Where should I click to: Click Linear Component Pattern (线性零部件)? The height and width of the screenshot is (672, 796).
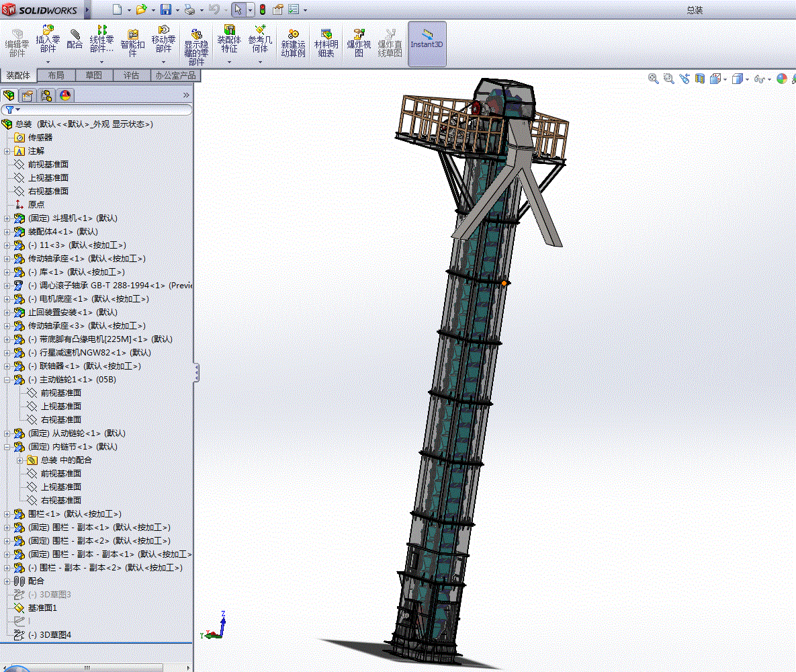coord(101,38)
